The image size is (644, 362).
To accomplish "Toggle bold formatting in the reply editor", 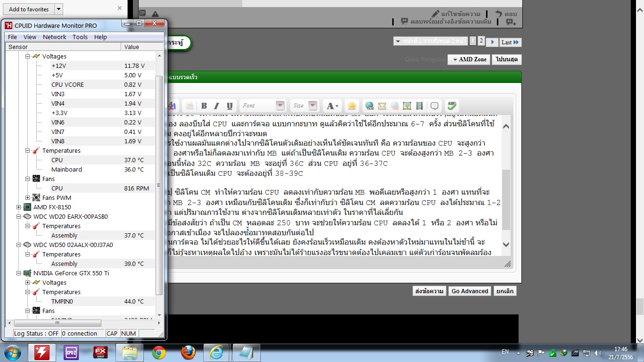I will coord(204,106).
